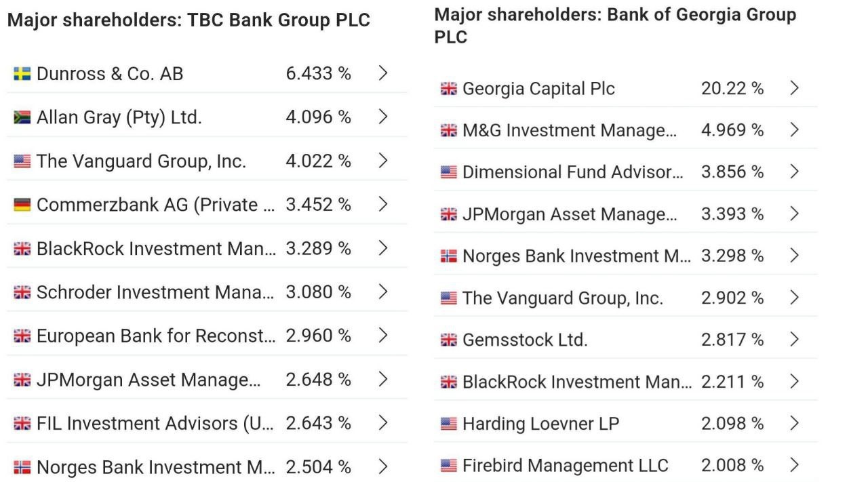Expand the Firebird Management LLC chevron
This screenshot has width=868, height=482.
point(795,465)
